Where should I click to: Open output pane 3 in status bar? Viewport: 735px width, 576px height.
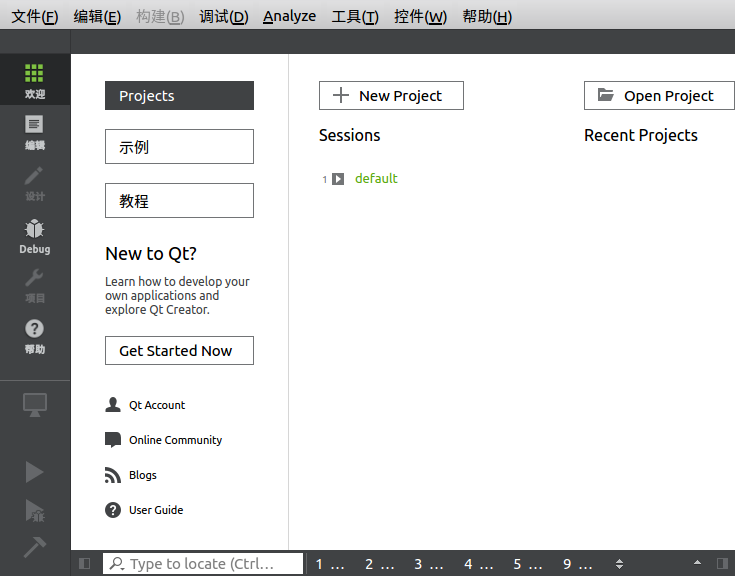pos(429,564)
